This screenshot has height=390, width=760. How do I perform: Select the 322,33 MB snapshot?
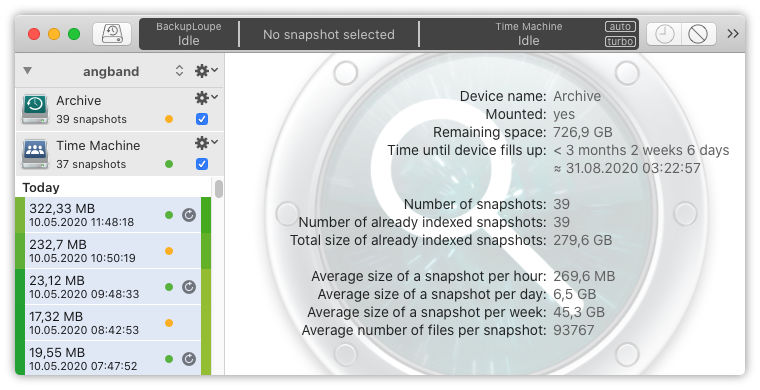point(112,215)
